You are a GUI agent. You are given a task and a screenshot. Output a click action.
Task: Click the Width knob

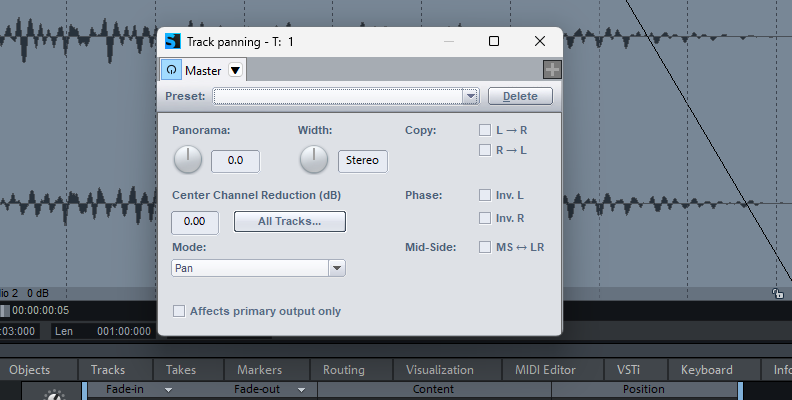tap(314, 160)
